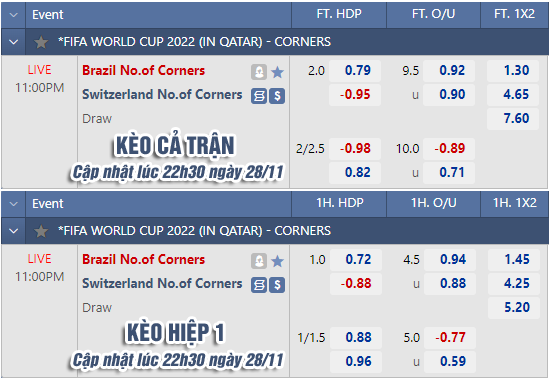The image size is (551, 381).
Task: Toggle the blue favorite star in the full-time Brazil row
Action: (278, 72)
